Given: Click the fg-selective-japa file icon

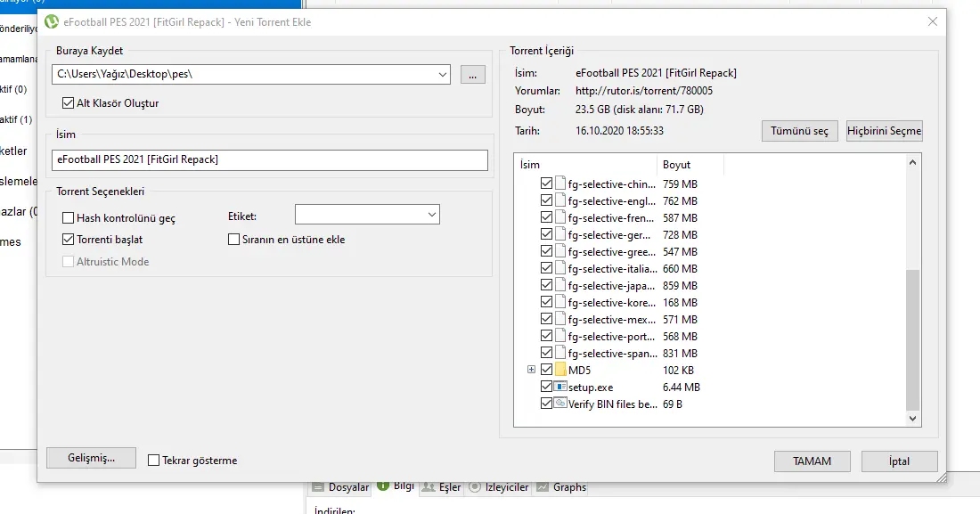Looking at the screenshot, I should (x=560, y=285).
